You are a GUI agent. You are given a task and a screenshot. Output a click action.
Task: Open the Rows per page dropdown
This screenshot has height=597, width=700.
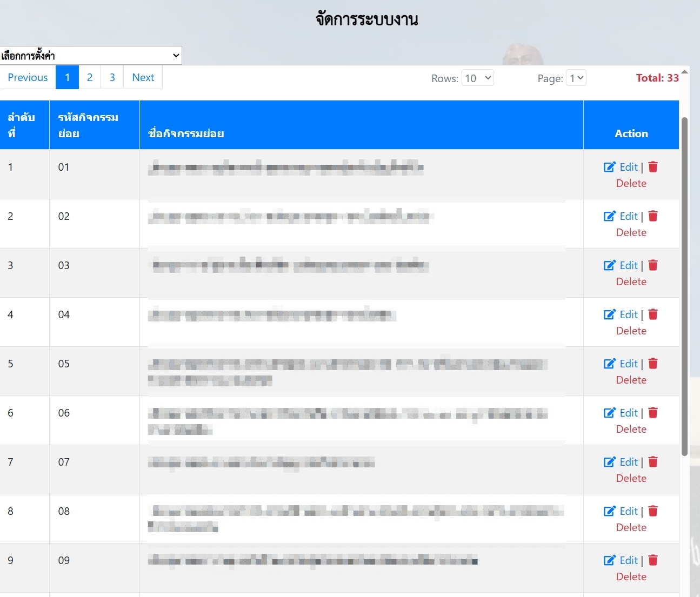478,78
